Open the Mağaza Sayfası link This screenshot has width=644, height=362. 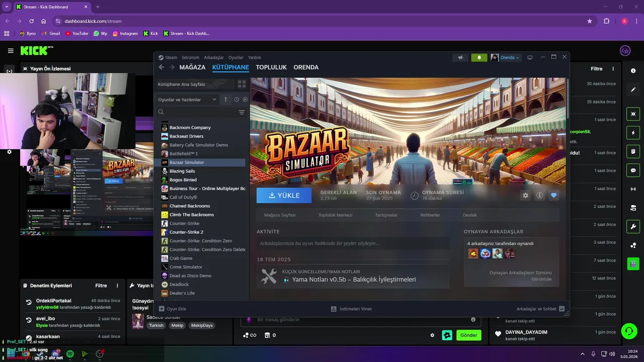(280, 215)
